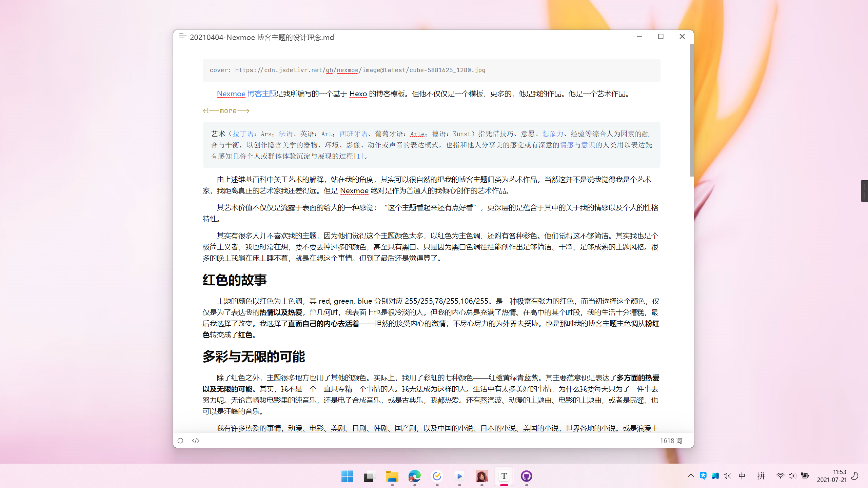Open the GitHub Desktop taskbar icon
The height and width of the screenshot is (488, 868).
[526, 476]
